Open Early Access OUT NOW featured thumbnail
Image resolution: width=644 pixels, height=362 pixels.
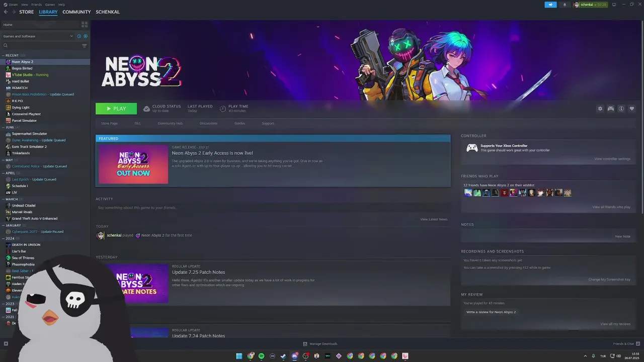(133, 164)
